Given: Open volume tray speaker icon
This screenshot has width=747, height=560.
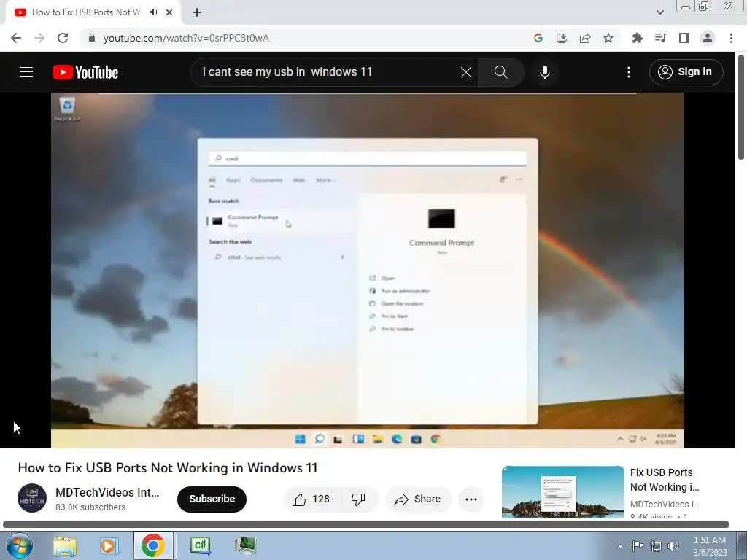Looking at the screenshot, I should (x=673, y=546).
